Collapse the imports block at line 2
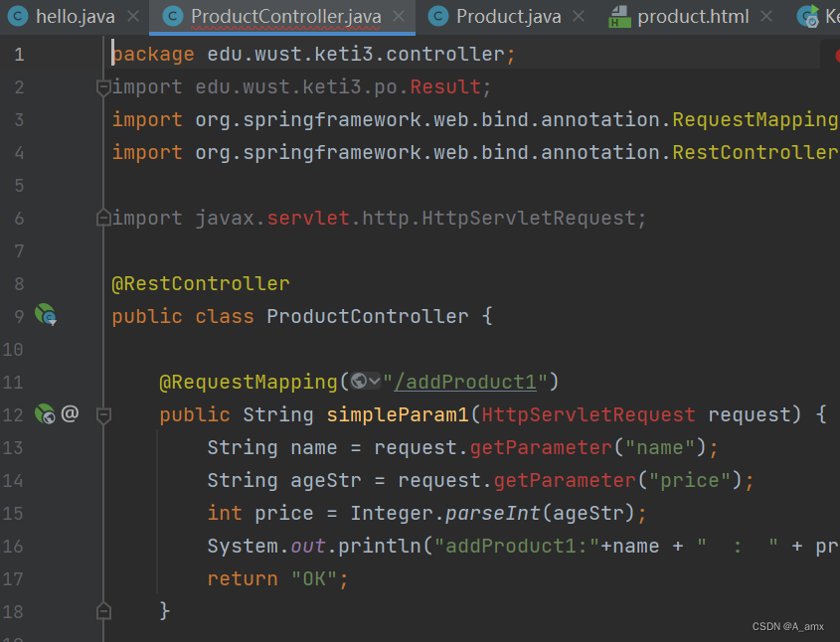 (x=103, y=87)
